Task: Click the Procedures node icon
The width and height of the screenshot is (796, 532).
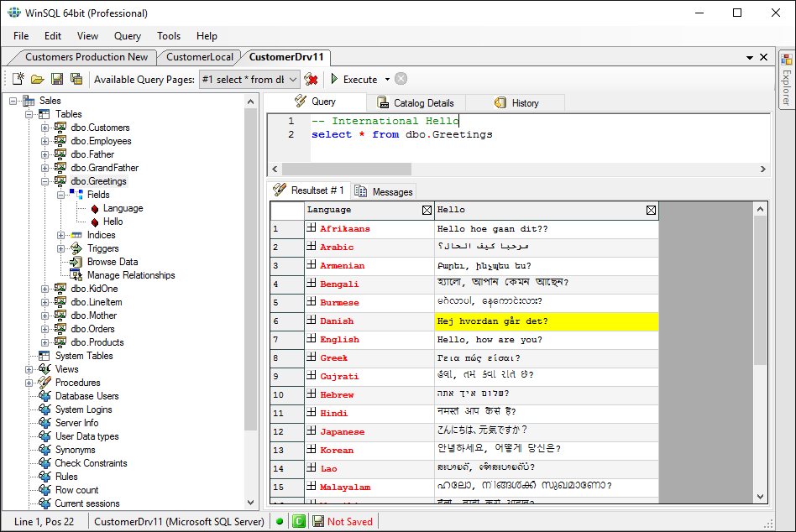Action: (x=45, y=382)
